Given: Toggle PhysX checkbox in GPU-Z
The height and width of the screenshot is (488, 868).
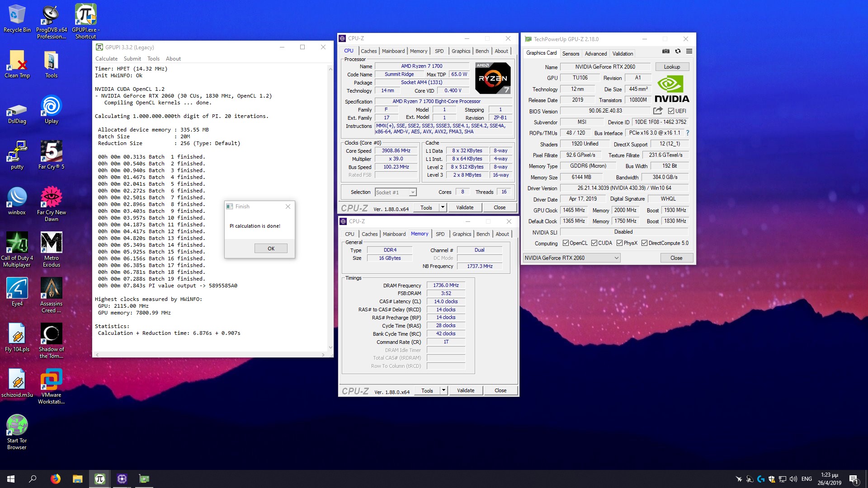Looking at the screenshot, I should (619, 243).
